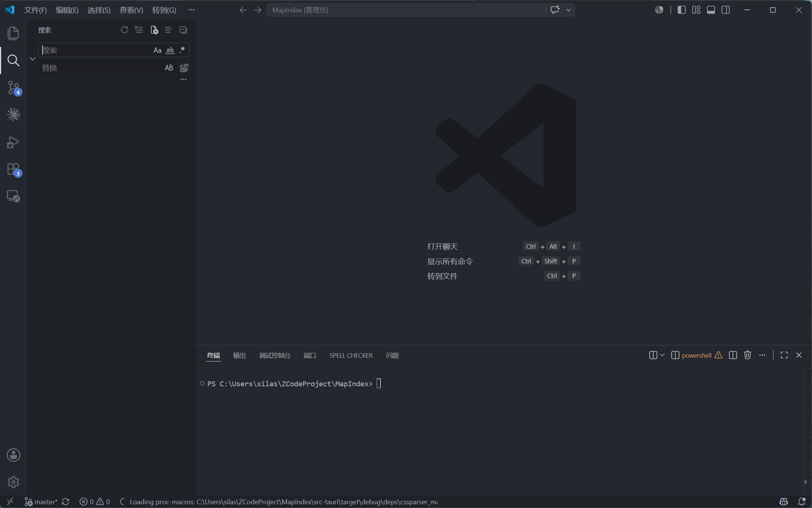Open Source Control view with badge 4
Image resolution: width=812 pixels, height=508 pixels.
tap(14, 88)
